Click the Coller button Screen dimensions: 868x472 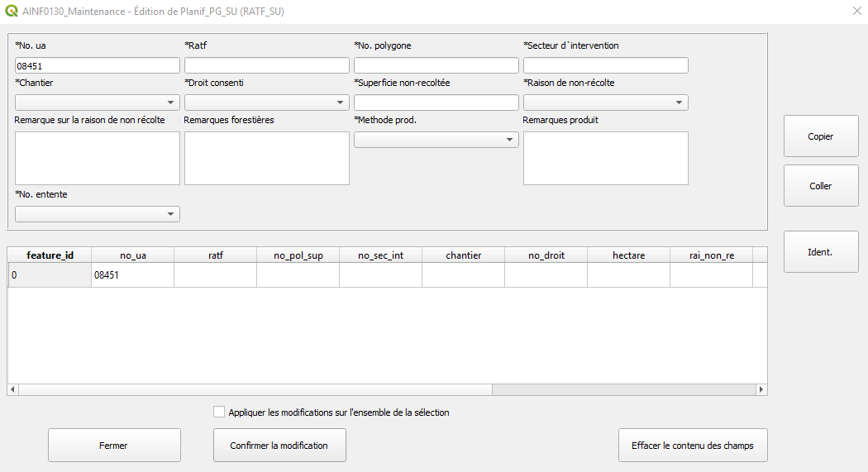(x=821, y=186)
